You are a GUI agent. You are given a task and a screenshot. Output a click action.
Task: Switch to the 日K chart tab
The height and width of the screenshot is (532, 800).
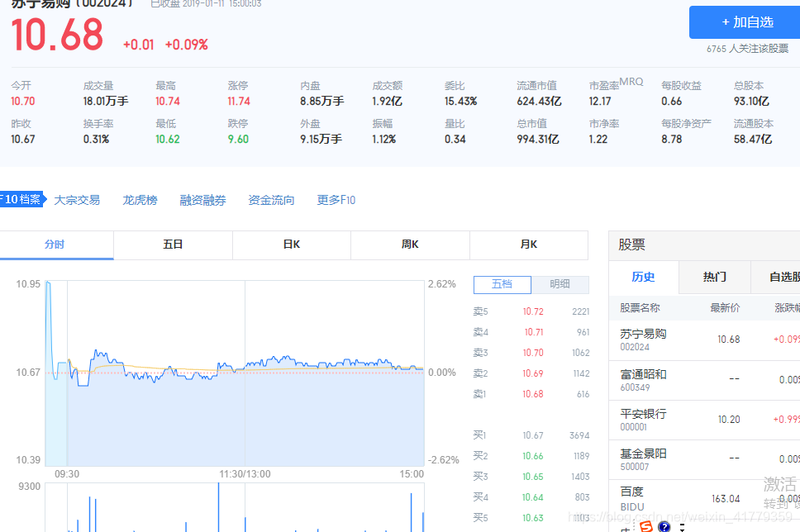(292, 245)
